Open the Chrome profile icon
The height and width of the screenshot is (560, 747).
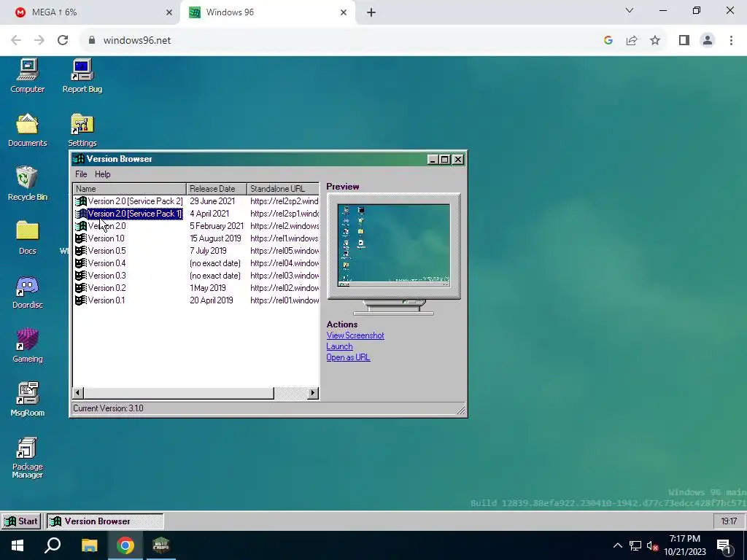pos(708,40)
